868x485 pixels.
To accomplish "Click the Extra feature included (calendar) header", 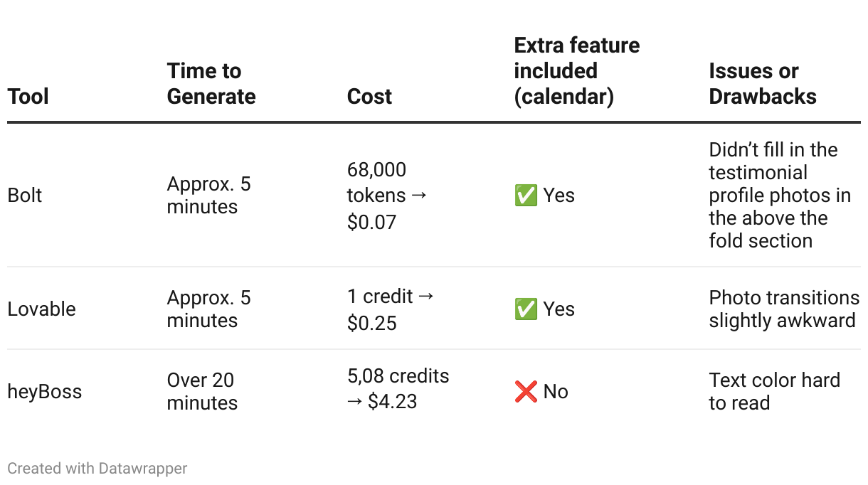I will [x=577, y=71].
